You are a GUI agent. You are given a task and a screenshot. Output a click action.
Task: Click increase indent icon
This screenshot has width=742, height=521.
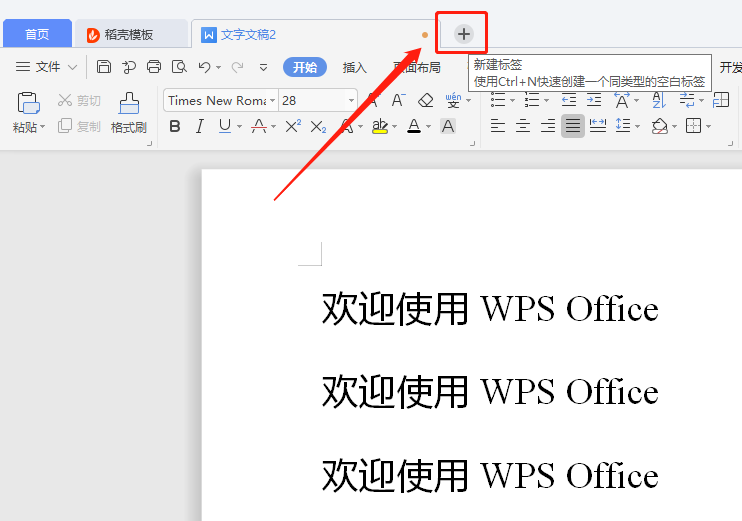(593, 100)
